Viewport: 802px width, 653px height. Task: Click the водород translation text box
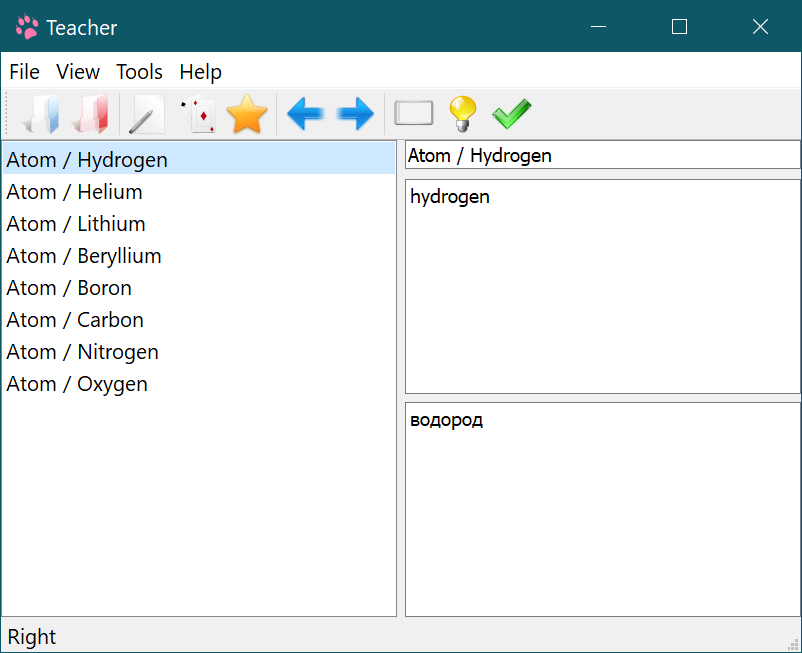(x=602, y=509)
